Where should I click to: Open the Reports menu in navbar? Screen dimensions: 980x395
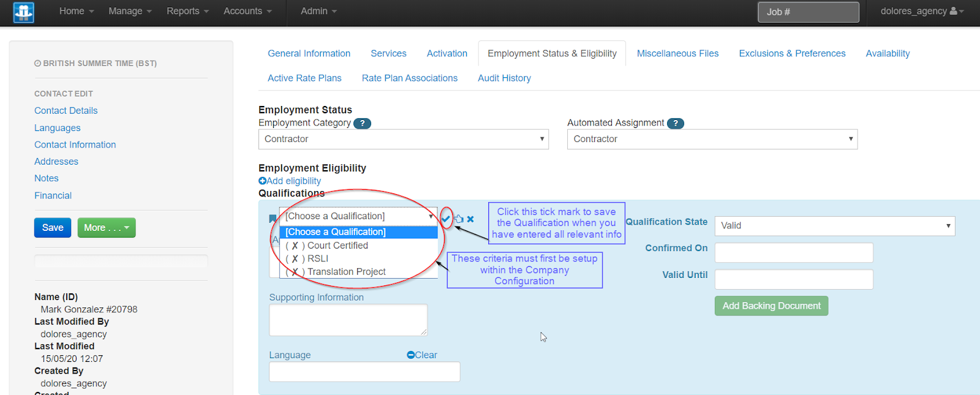pyautogui.click(x=187, y=11)
